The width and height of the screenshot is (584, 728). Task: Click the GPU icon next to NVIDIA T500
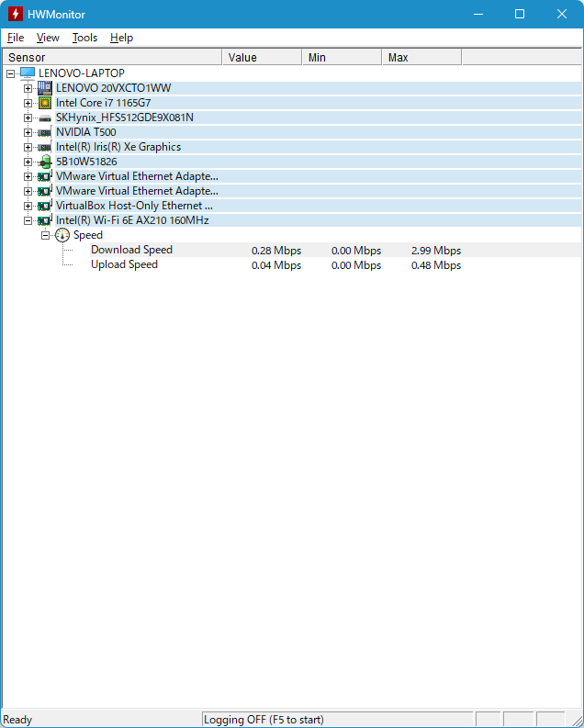[x=44, y=132]
